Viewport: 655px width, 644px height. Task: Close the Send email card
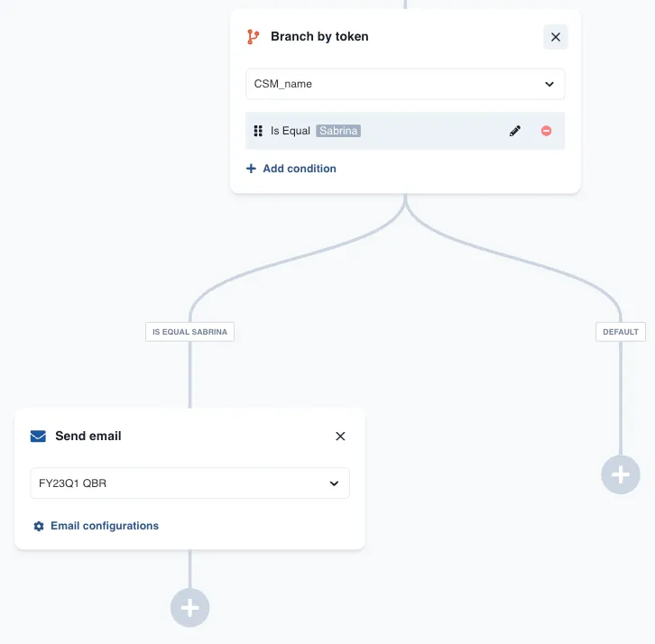click(x=340, y=437)
